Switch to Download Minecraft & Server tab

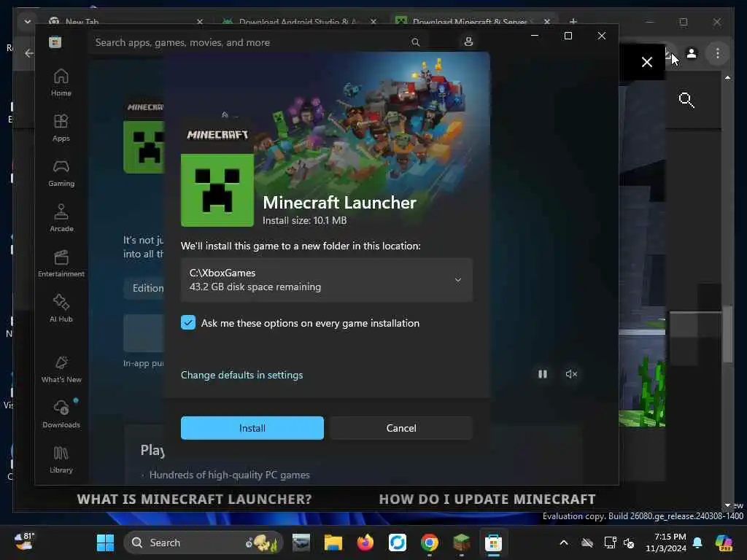coord(474,21)
